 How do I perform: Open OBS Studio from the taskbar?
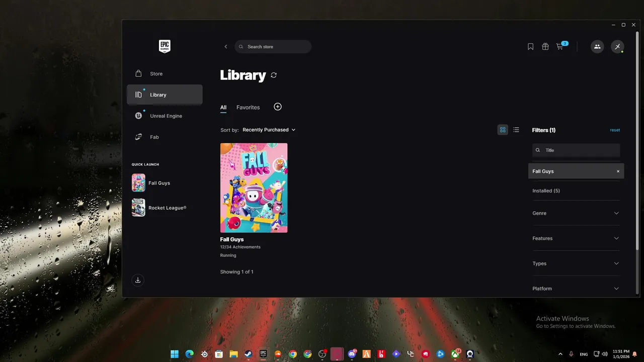coord(322,354)
